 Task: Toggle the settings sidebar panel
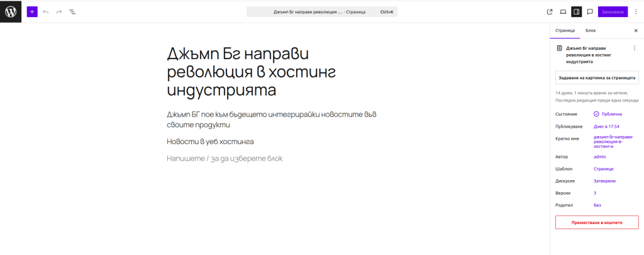point(576,11)
